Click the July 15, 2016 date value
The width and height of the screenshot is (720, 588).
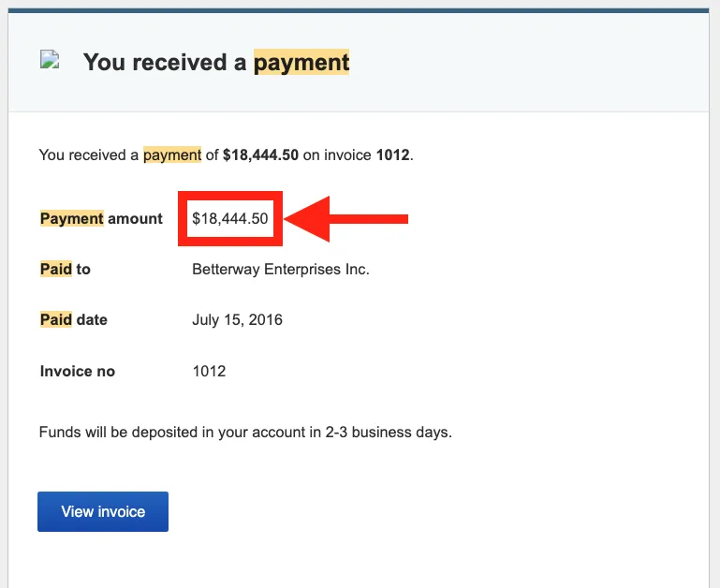coord(237,319)
